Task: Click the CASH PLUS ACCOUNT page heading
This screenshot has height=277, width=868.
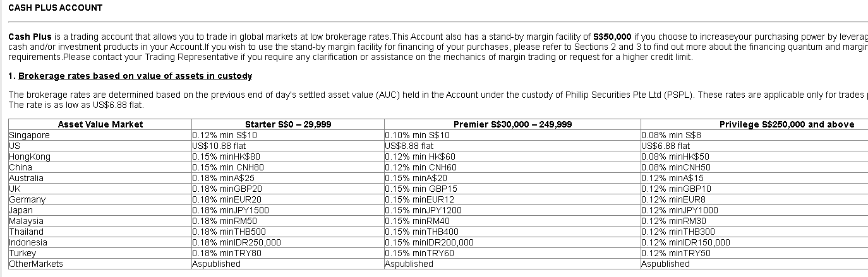Action: tap(55, 8)
